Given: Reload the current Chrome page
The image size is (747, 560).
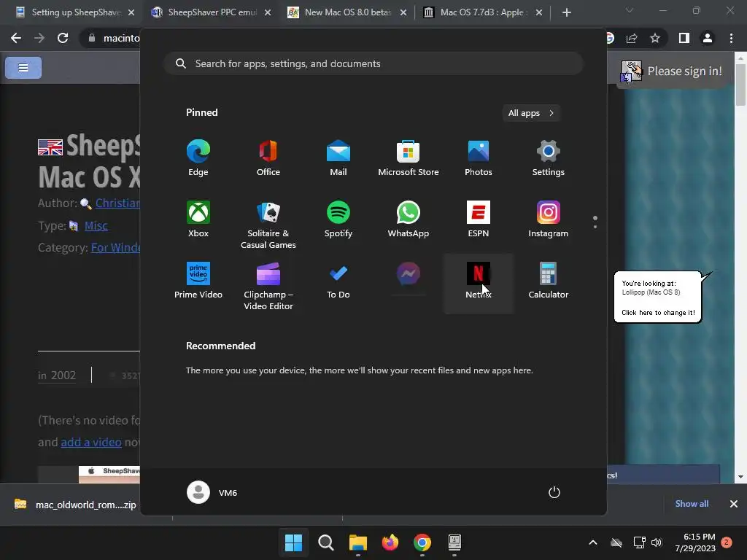Looking at the screenshot, I should 63,38.
